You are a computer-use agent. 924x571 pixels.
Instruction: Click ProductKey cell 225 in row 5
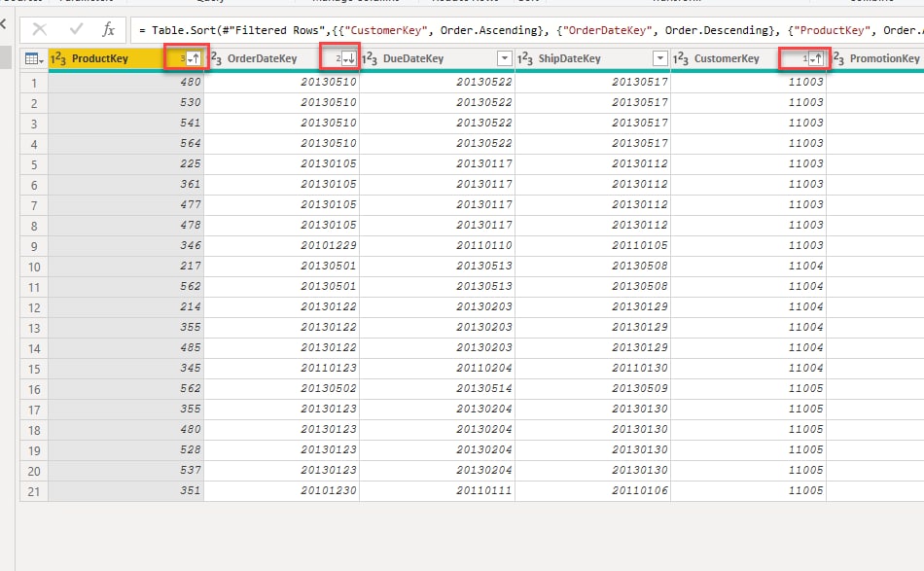tap(126, 163)
